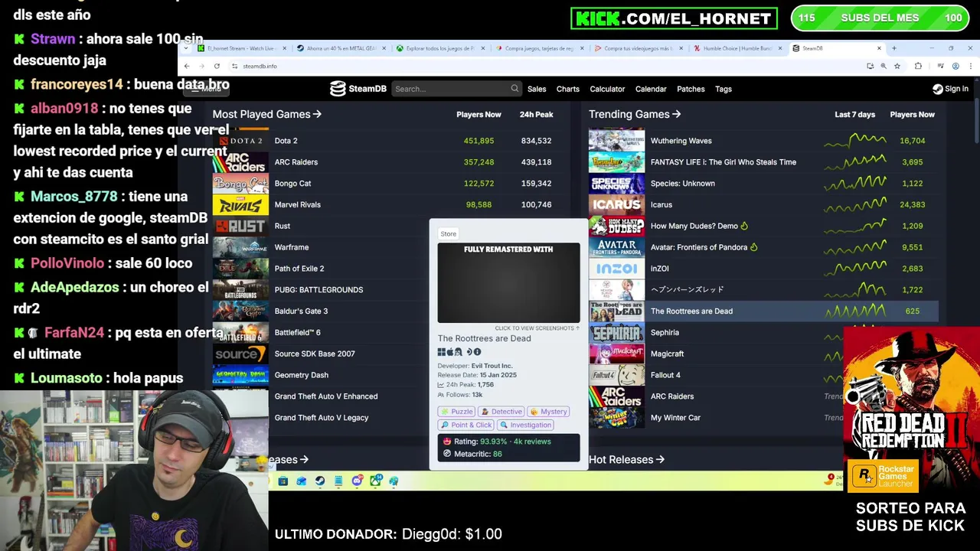Click Sign in on SteamDB
The height and width of the screenshot is (551, 980).
[956, 89]
